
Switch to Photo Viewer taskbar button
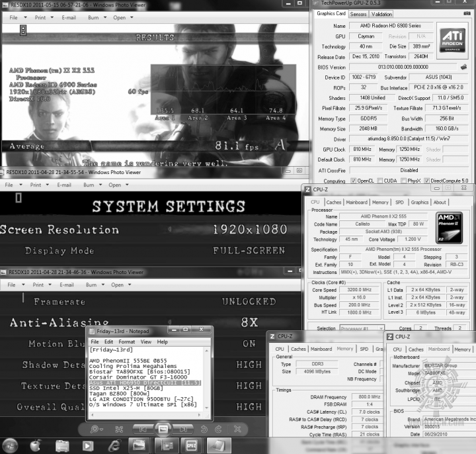click(139, 446)
